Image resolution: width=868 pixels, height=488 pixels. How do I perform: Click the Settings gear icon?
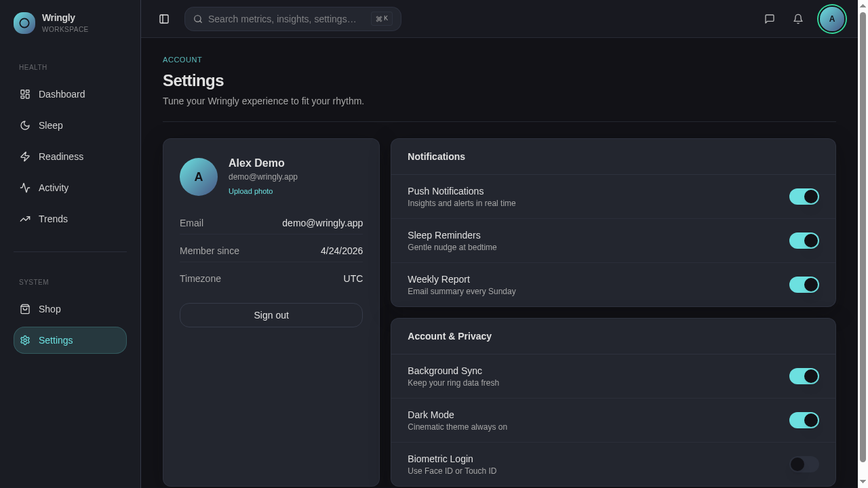pyautogui.click(x=25, y=340)
